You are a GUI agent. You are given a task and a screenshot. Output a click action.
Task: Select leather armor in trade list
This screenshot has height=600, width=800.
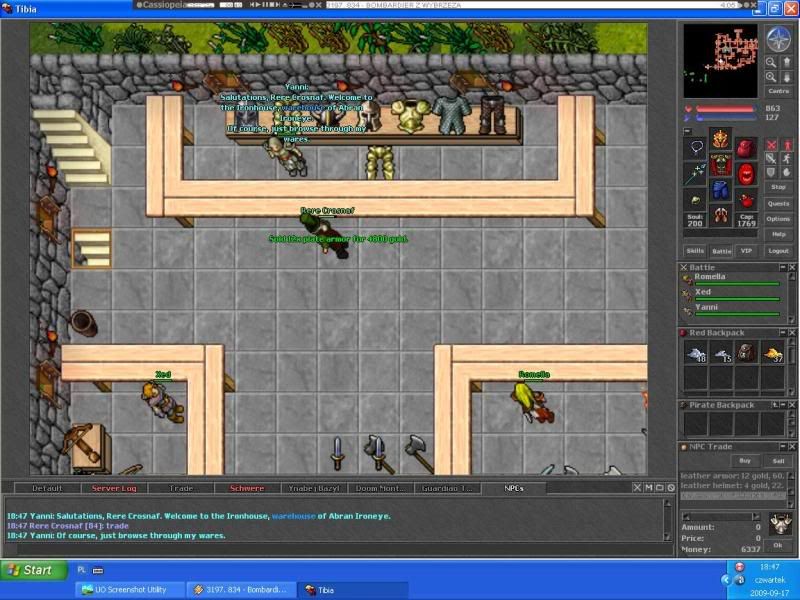coord(732,476)
